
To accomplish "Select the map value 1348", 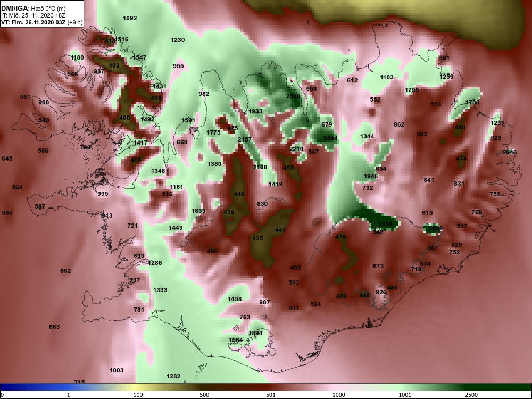I will (x=158, y=171).
